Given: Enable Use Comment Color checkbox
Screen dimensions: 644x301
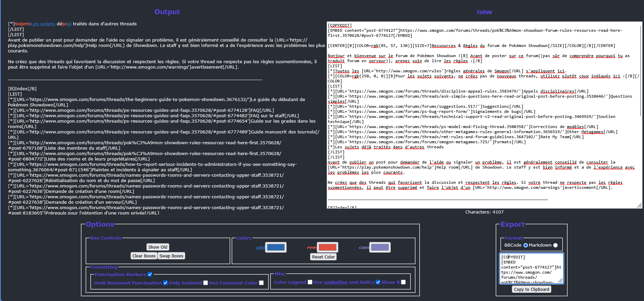Looking at the screenshot, I should click(x=261, y=283).
